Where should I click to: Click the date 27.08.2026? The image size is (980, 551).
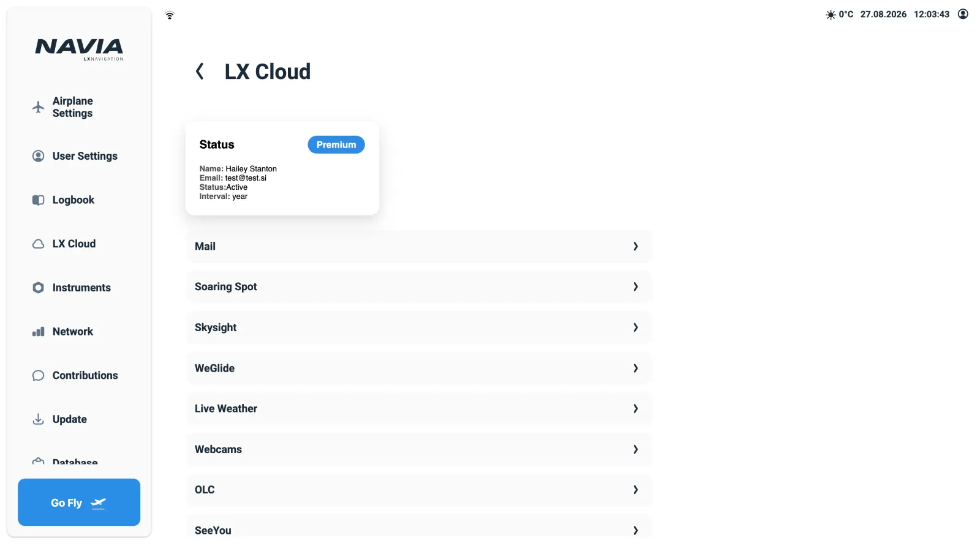[x=883, y=14]
